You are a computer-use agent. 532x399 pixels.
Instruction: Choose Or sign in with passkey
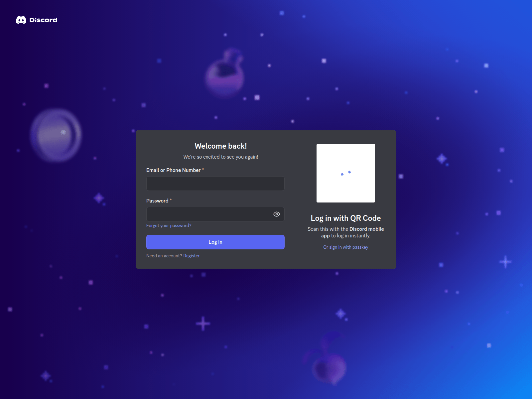tap(346, 247)
